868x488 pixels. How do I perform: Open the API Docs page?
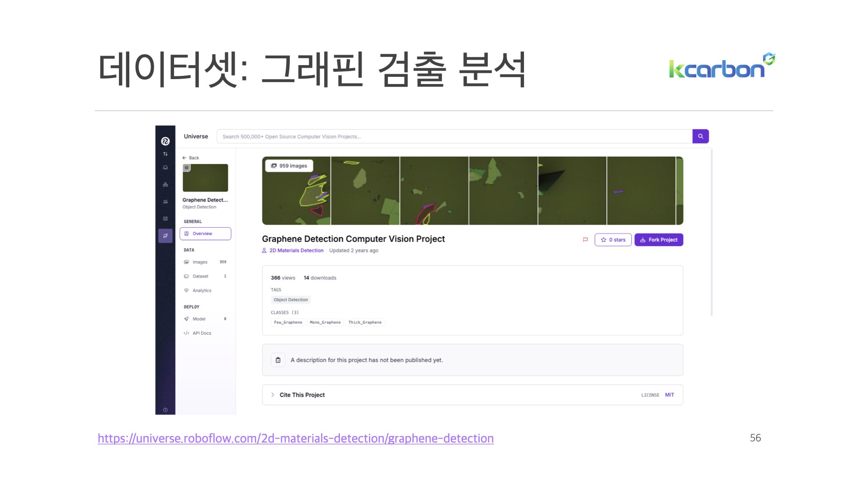pos(201,333)
